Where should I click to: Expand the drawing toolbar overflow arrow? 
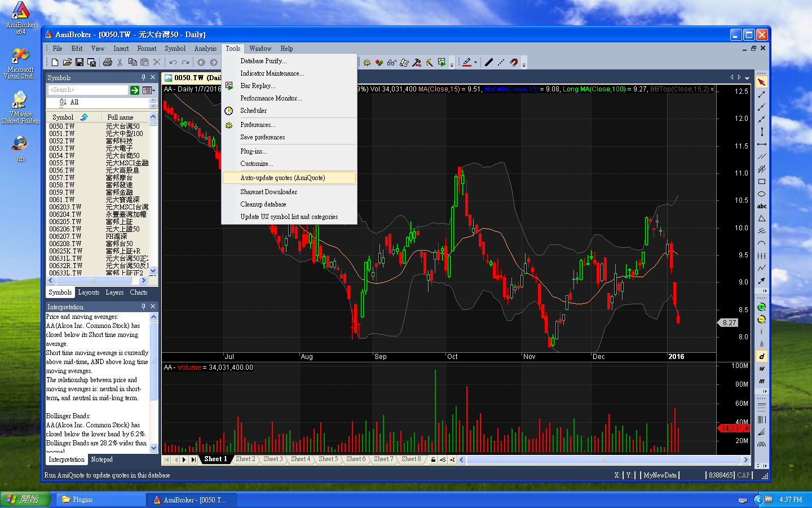coord(765,291)
